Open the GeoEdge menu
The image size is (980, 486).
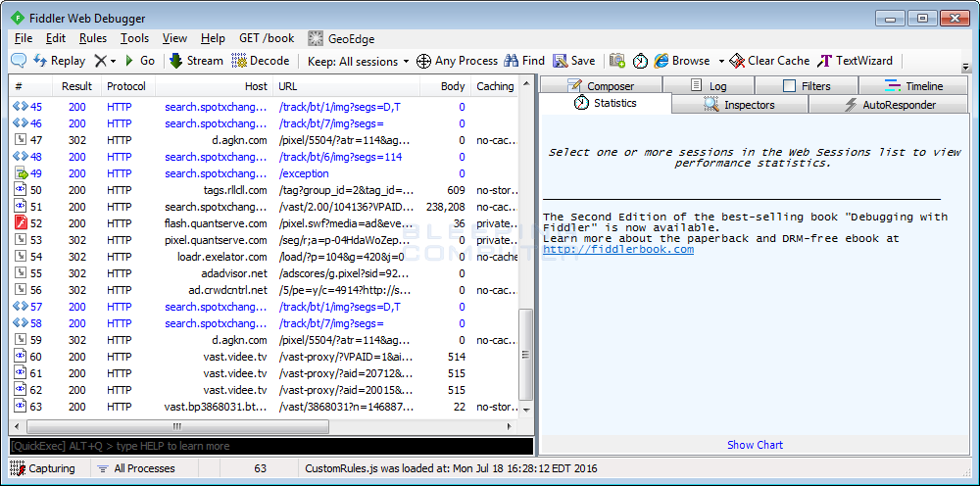(341, 39)
